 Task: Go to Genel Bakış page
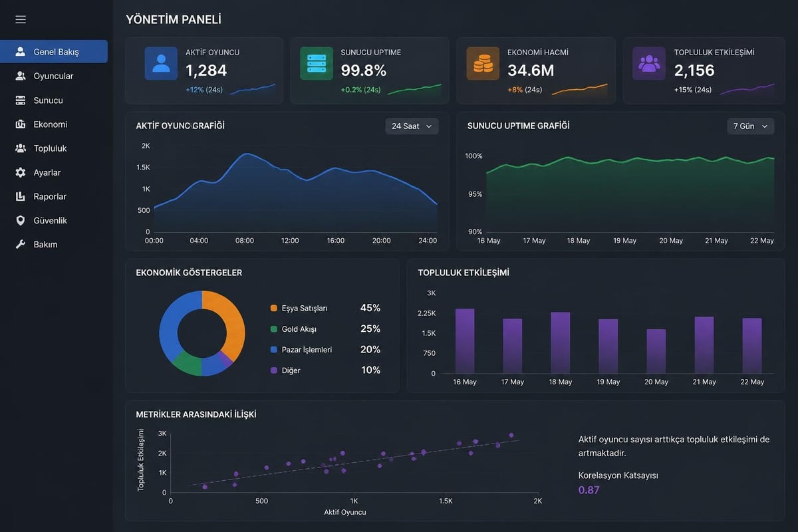point(54,52)
